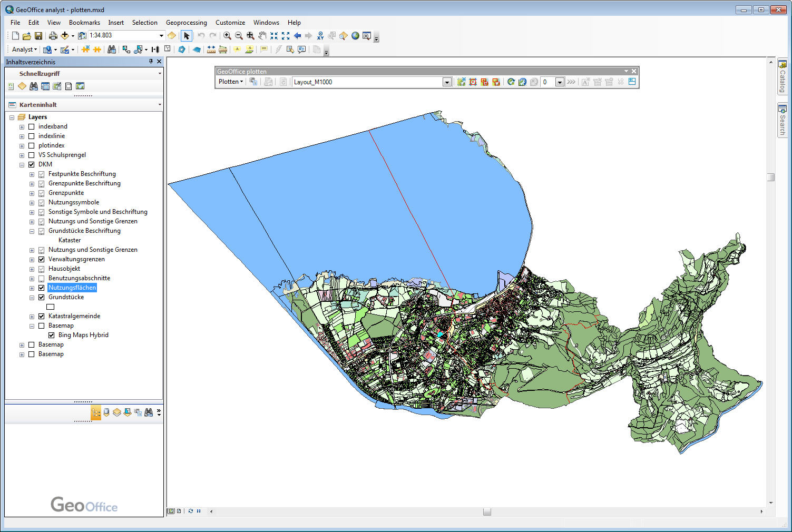Click the Print icon in toolbar
Viewport: 792px width, 532px height.
(53, 36)
